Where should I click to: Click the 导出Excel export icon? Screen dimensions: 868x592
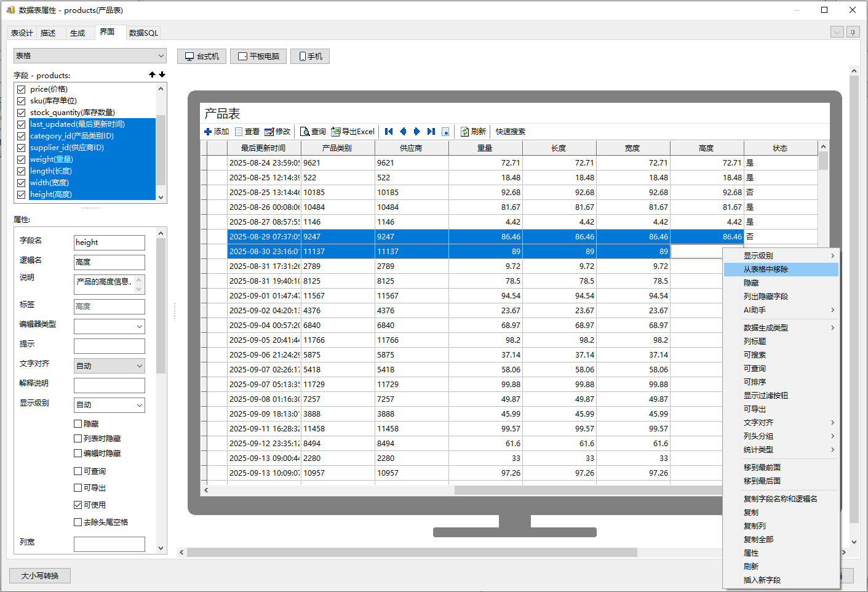coord(335,132)
